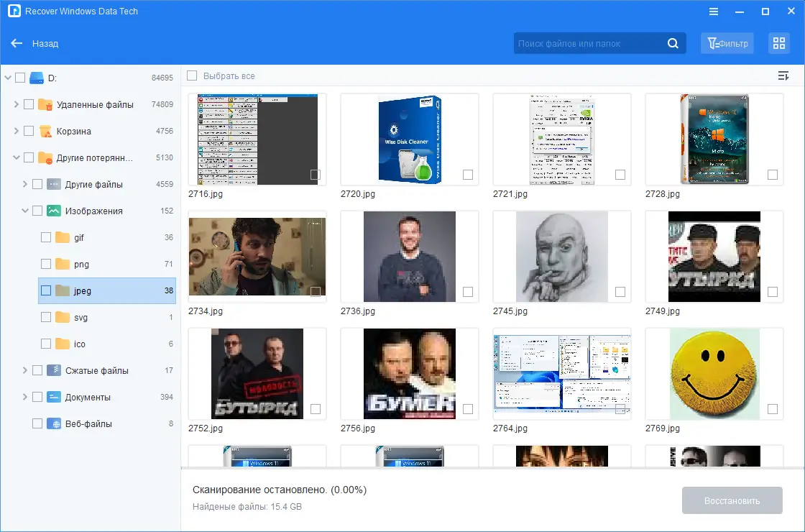Select checkbox on 2720.jpg thumbnail
The image size is (805, 532).
(468, 175)
